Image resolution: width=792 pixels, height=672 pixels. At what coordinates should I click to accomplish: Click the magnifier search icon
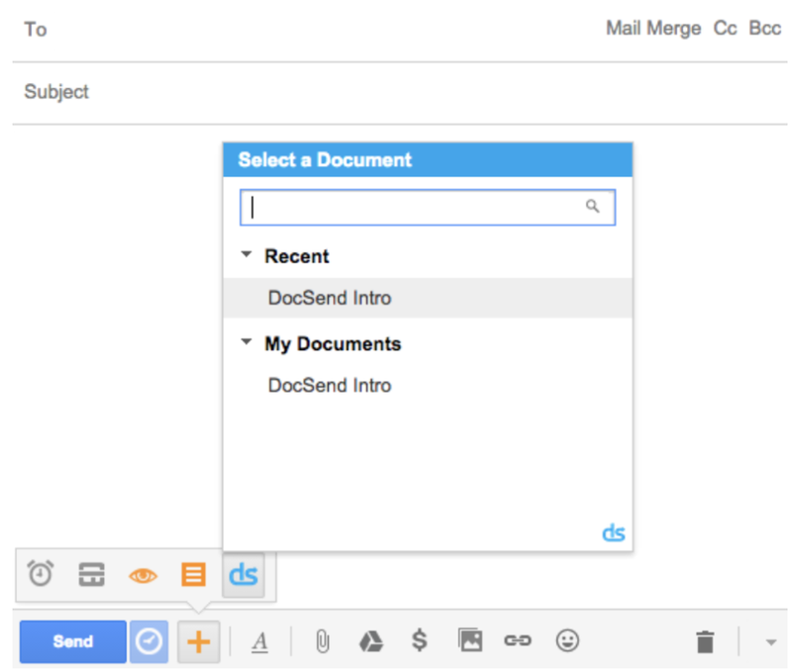[x=592, y=206]
